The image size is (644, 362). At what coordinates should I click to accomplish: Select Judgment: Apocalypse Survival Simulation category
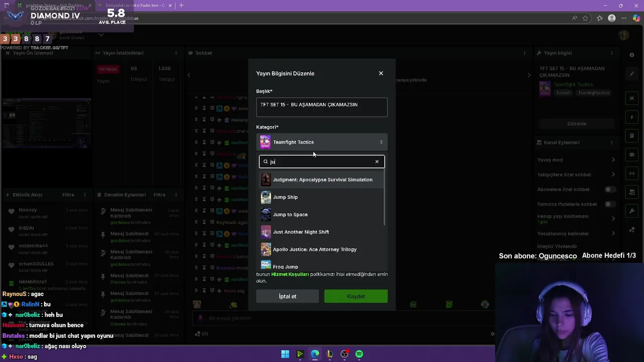[x=322, y=179]
